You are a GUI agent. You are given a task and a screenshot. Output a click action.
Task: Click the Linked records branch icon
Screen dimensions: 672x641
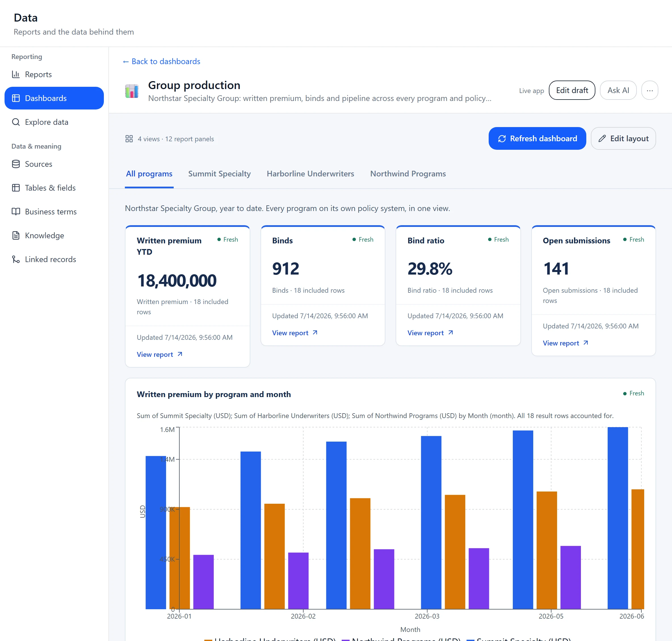16,259
